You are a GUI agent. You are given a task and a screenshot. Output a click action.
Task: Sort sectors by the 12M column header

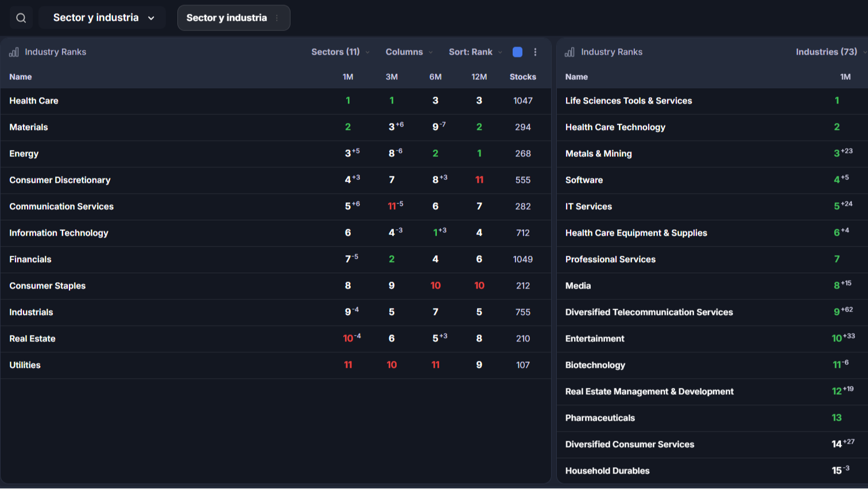click(x=479, y=77)
